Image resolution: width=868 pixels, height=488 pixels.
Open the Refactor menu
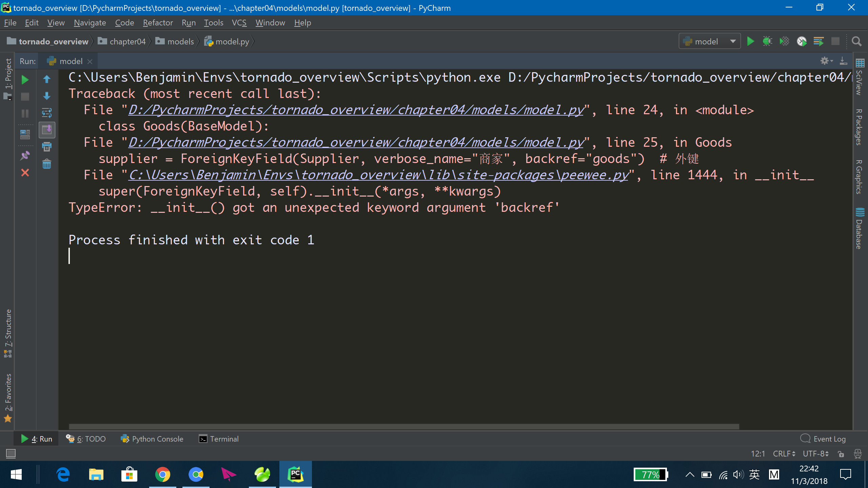[x=158, y=23]
